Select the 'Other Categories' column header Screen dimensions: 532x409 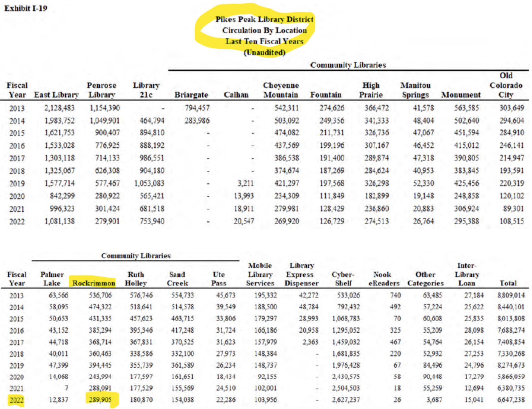425,279
